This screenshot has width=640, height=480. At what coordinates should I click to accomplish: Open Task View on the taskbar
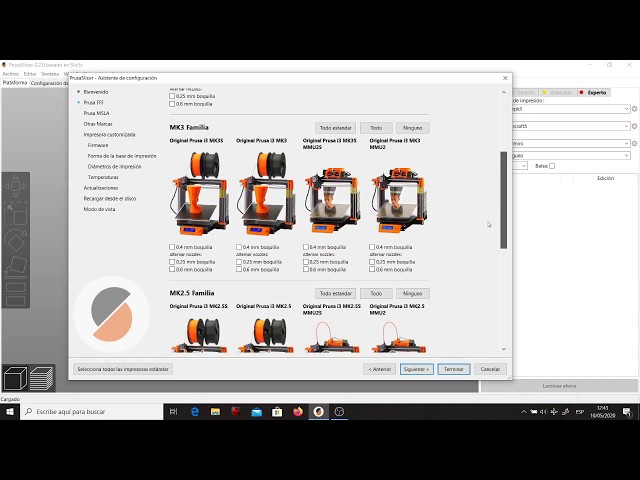coord(173,412)
